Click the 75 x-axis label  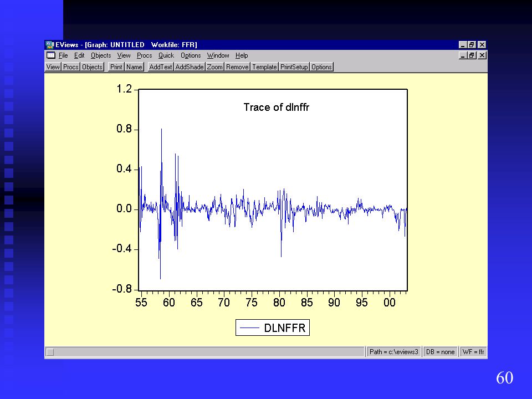click(x=252, y=303)
